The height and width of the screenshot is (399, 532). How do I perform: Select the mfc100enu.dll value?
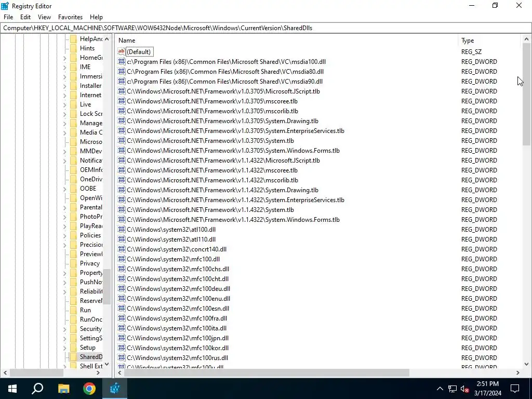[179, 298]
